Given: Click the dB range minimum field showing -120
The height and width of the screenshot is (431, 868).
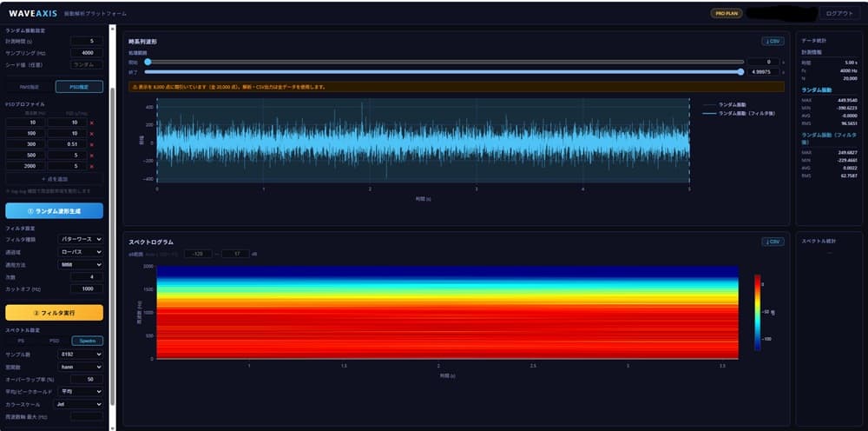Looking at the screenshot, I should (x=198, y=254).
